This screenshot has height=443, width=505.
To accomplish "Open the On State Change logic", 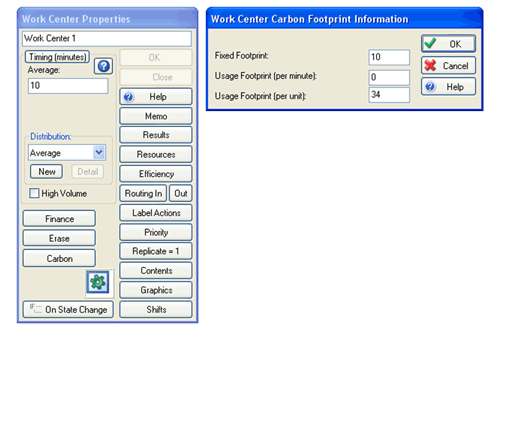I will click(x=68, y=309).
